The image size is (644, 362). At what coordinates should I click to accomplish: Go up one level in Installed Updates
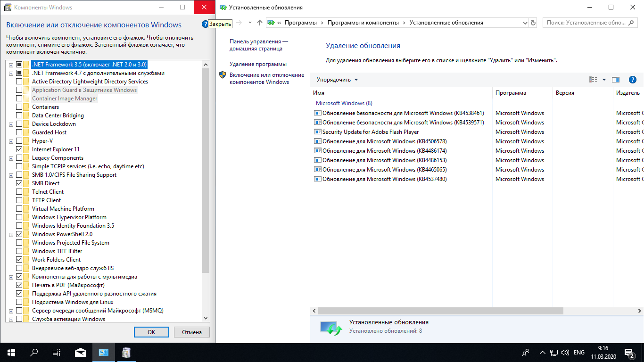point(260,23)
